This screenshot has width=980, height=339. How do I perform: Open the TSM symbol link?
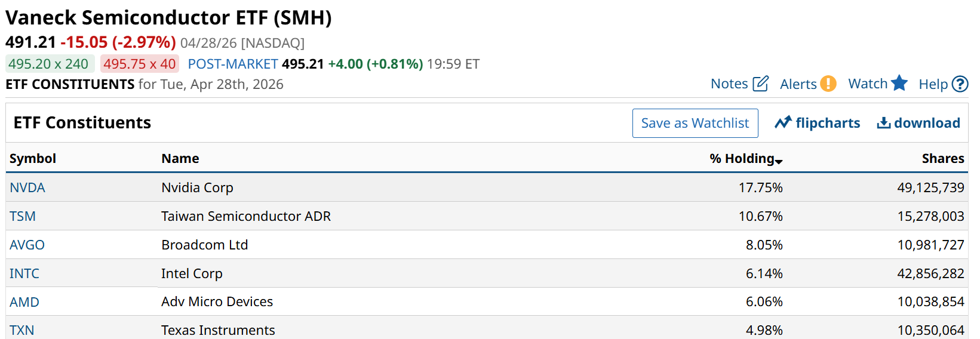(x=23, y=216)
